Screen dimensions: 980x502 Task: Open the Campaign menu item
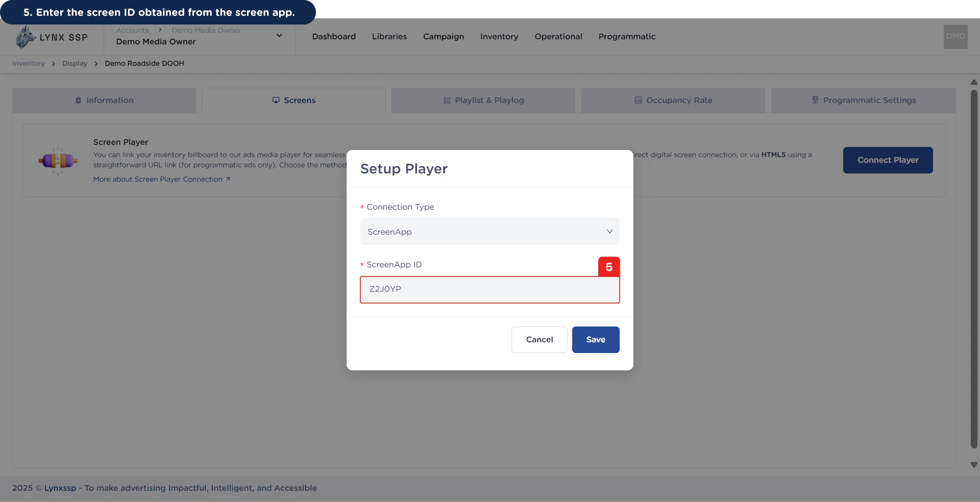(443, 36)
